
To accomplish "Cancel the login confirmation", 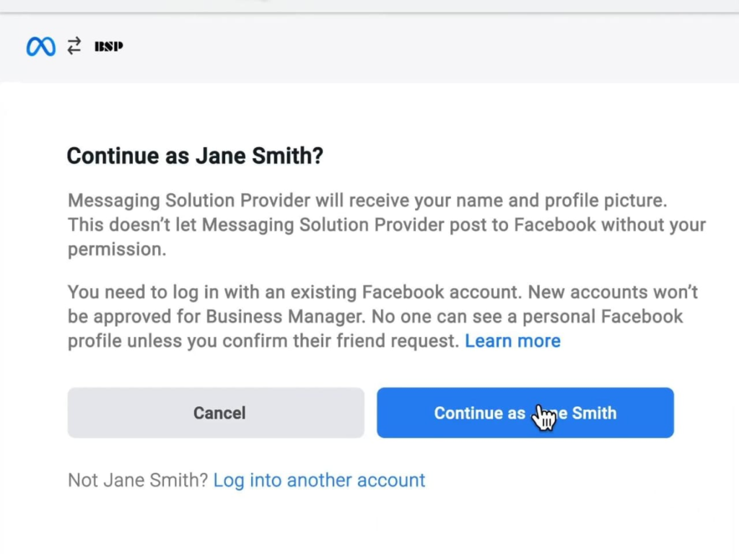I will click(216, 413).
